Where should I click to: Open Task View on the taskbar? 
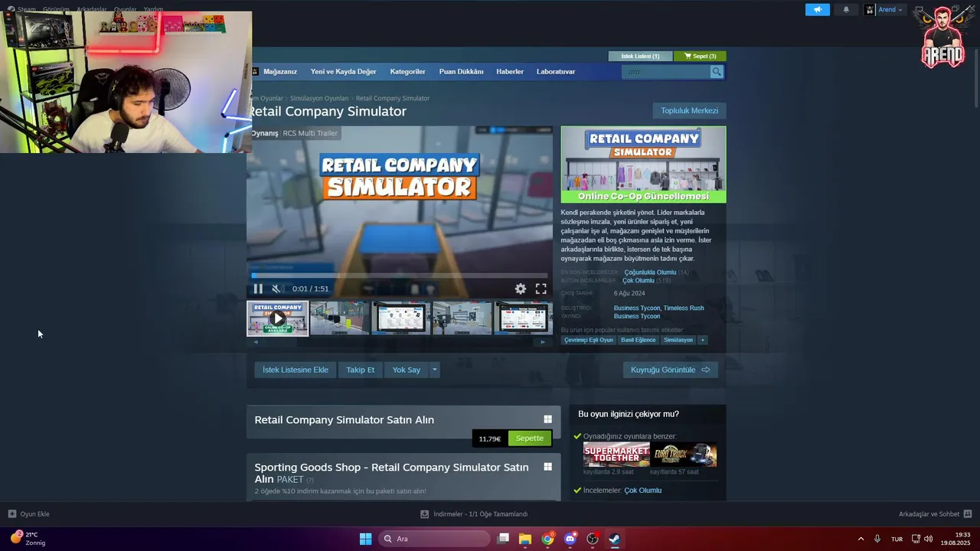point(503,539)
